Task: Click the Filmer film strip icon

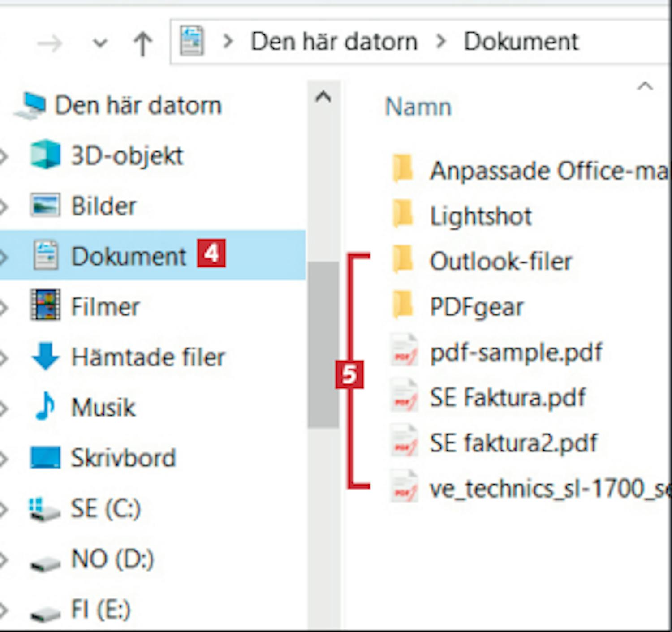Action: 45,306
